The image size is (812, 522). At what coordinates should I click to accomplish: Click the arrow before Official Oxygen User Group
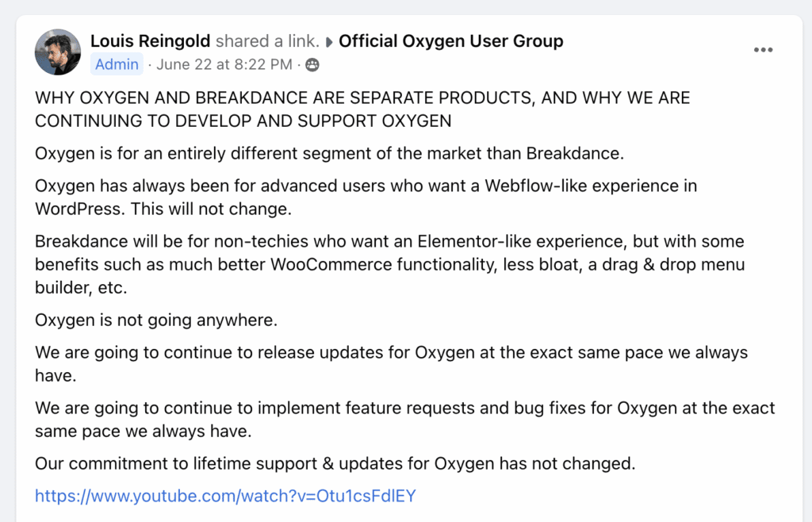[329, 42]
